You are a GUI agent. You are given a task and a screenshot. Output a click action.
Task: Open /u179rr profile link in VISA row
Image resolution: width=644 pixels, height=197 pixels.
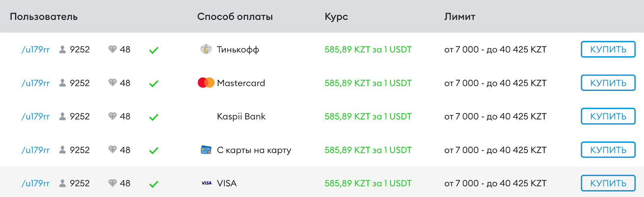[x=35, y=183]
